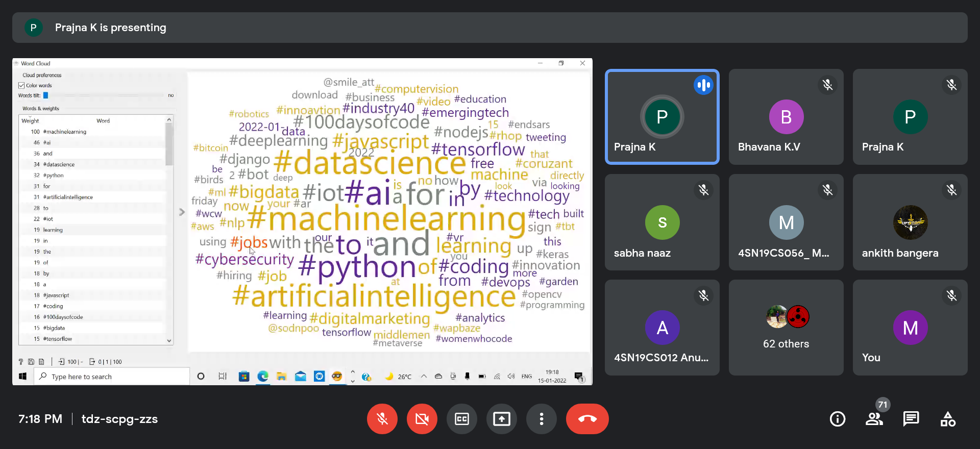Collapse side panel with arrow chevron

click(x=182, y=212)
